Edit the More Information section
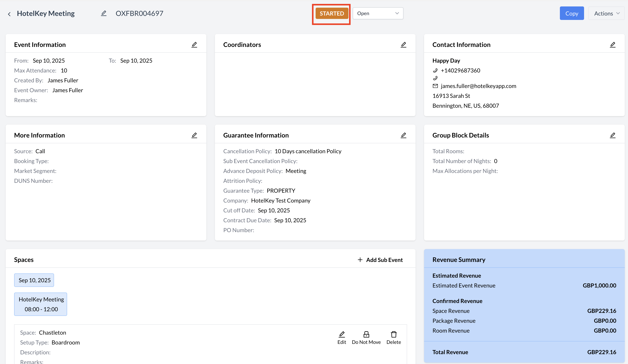This screenshot has height=364, width=628. point(194,135)
